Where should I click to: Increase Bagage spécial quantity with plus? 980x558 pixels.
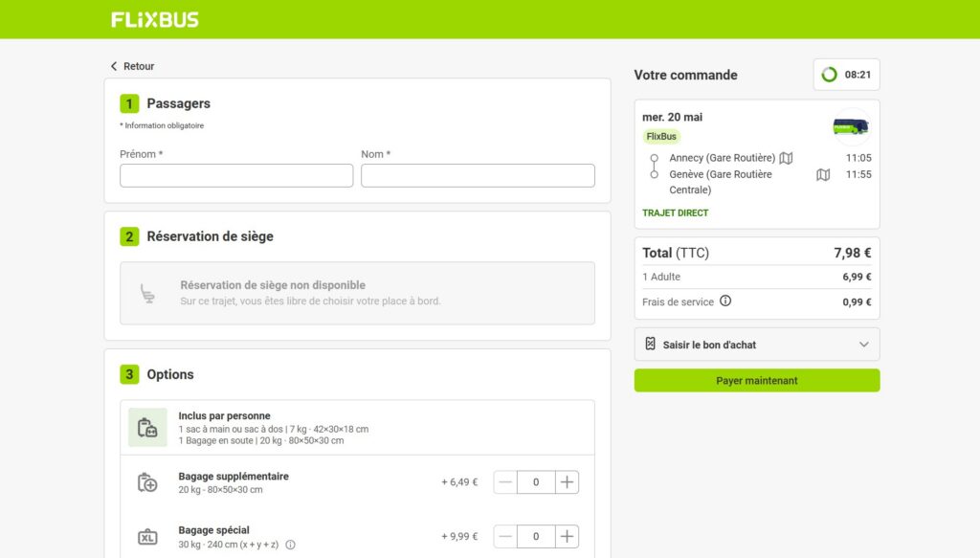(x=567, y=536)
